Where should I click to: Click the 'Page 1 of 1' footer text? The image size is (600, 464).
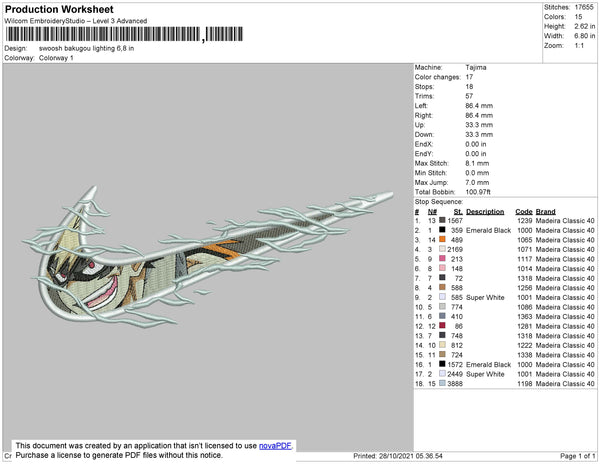[x=577, y=456]
